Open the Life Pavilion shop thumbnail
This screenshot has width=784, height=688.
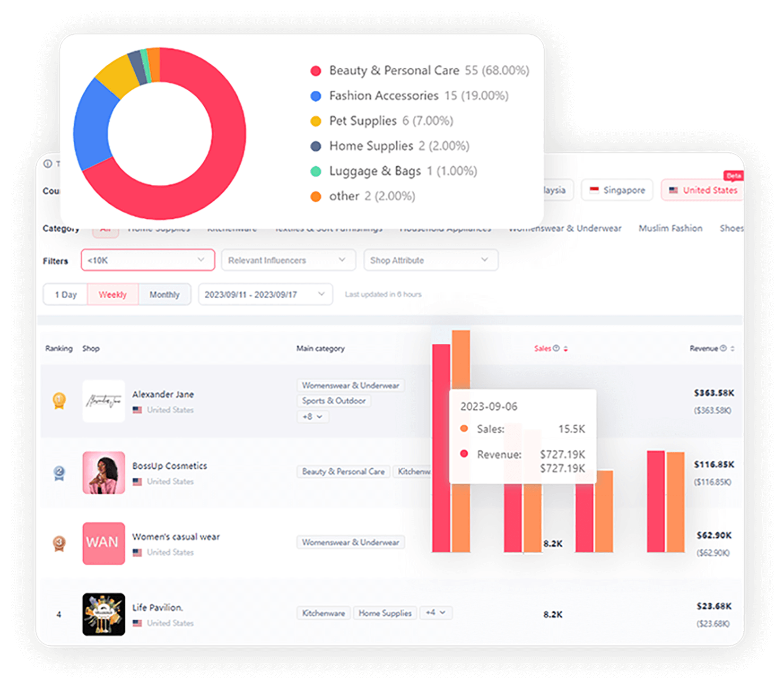pyautogui.click(x=104, y=614)
